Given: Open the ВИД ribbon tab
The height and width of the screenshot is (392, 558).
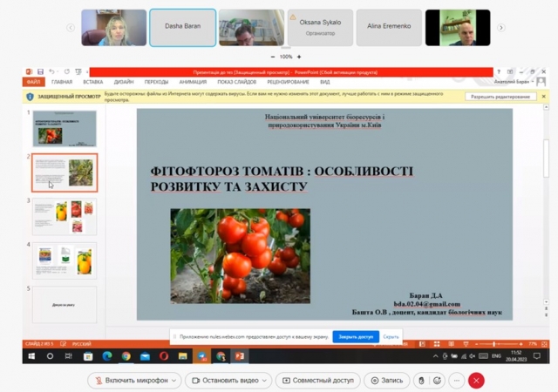Looking at the screenshot, I should click(325, 82).
